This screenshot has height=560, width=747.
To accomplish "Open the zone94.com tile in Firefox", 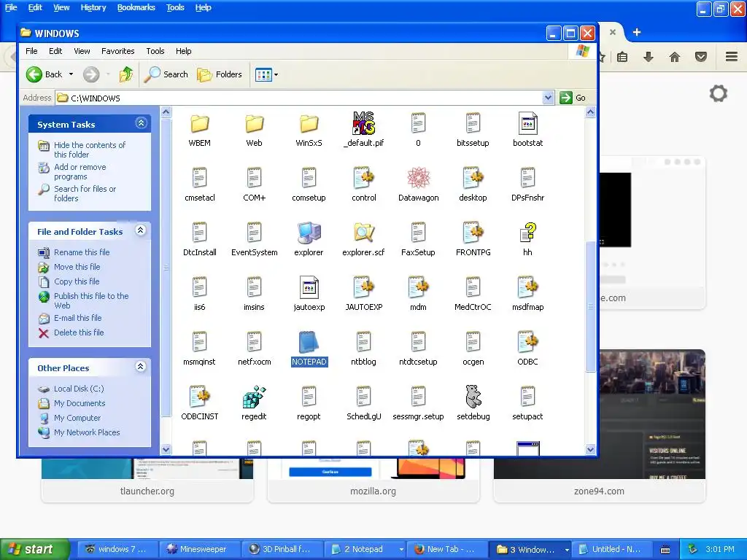I will tap(600, 480).
